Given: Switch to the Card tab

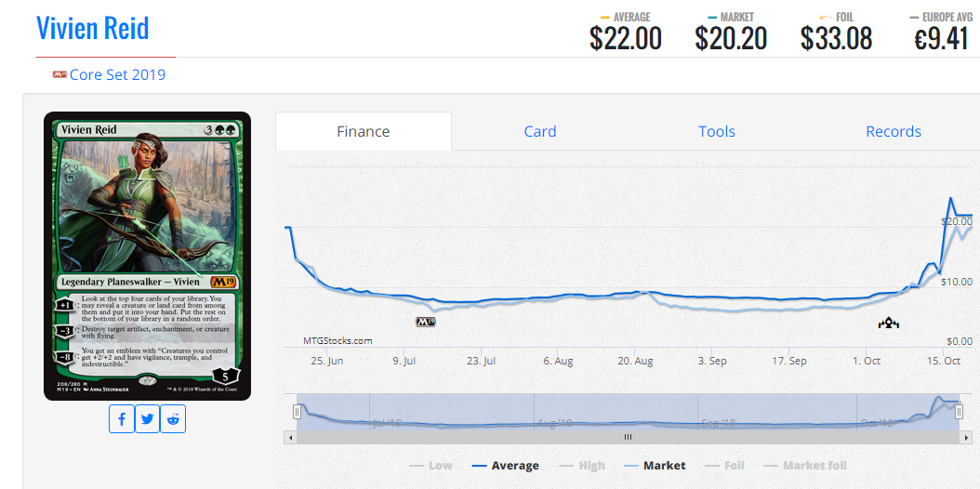Looking at the screenshot, I should (x=540, y=132).
